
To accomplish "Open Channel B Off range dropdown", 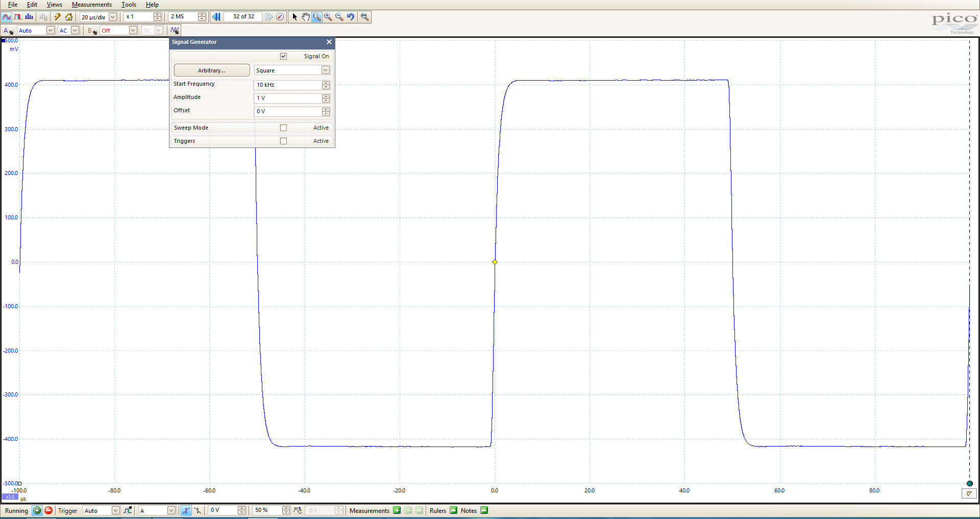I will click(x=133, y=31).
